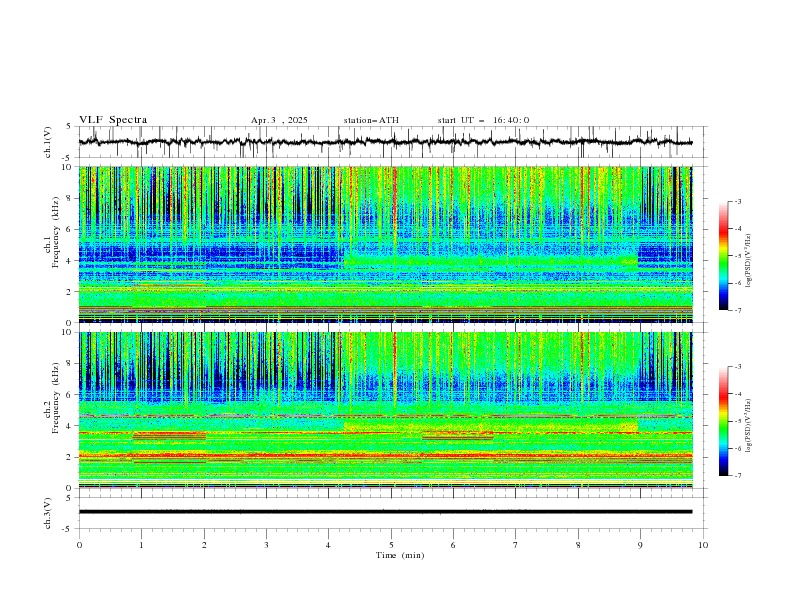
Task: Click the "ch.3(V)" axis label
Action: (48, 513)
